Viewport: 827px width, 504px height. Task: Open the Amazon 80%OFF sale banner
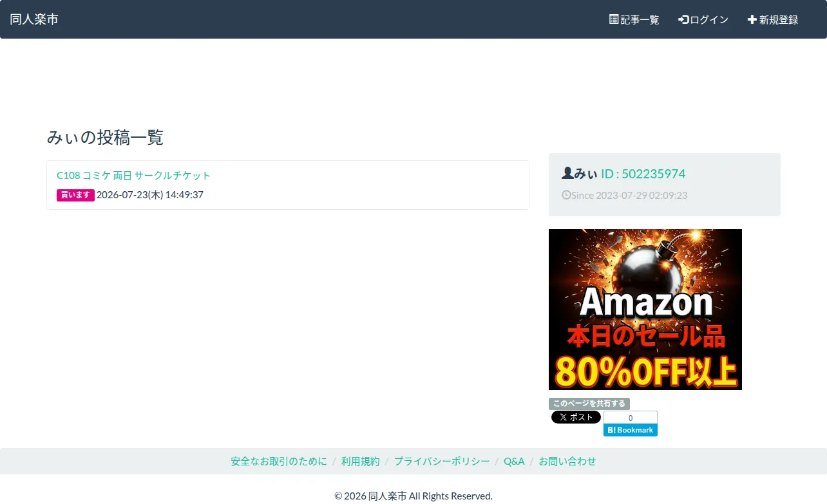click(x=645, y=310)
